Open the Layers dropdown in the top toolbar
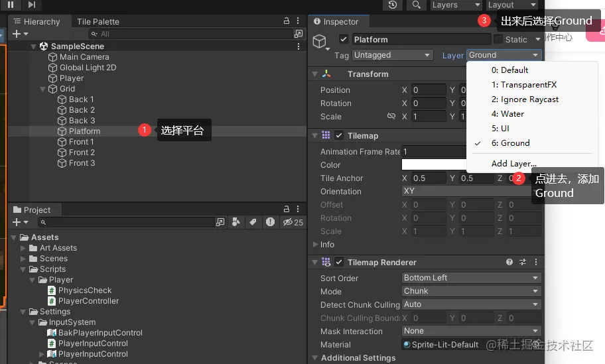 click(456, 5)
